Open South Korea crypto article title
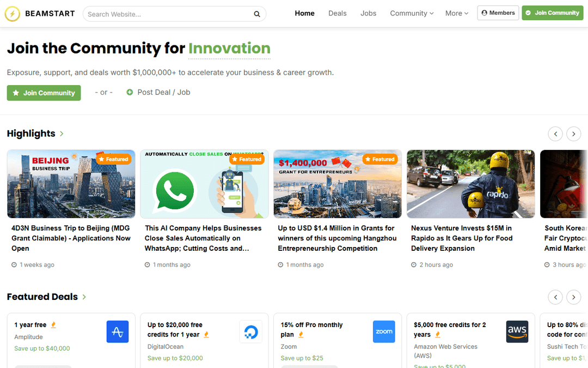The height and width of the screenshot is (368, 588). 566,238
